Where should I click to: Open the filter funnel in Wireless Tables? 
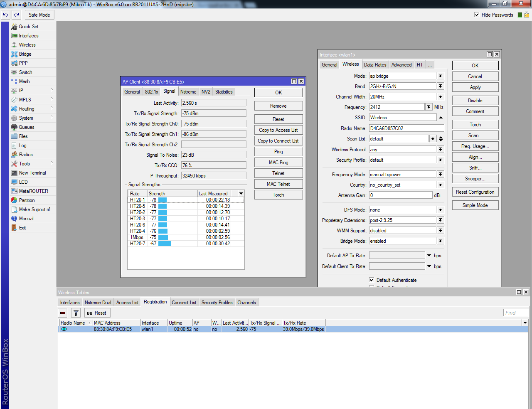76,313
